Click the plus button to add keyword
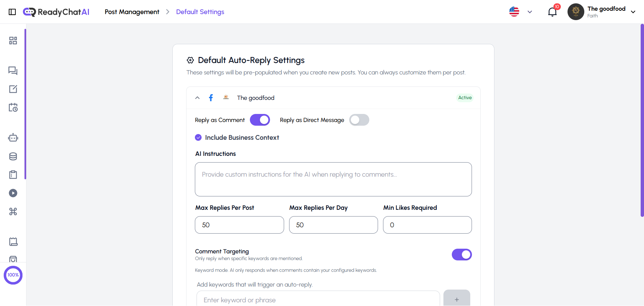Image resolution: width=644 pixels, height=306 pixels. (x=457, y=300)
